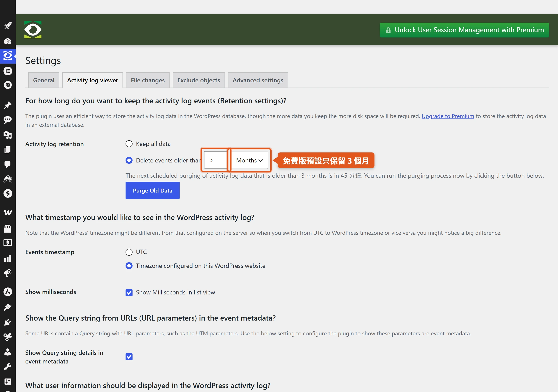The image size is (558, 392).
Task: Open the Media camera and music icon
Action: coord(8,135)
